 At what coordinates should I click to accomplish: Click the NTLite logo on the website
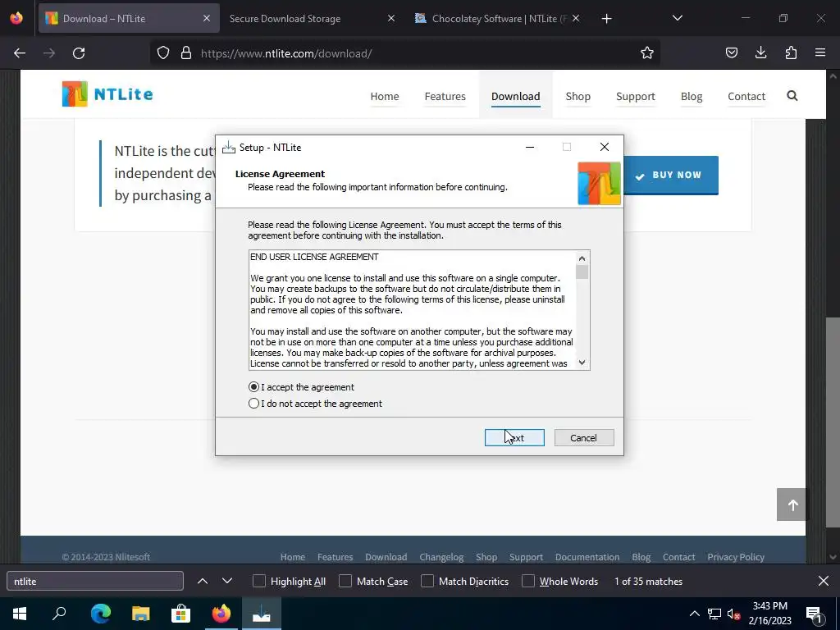107,94
